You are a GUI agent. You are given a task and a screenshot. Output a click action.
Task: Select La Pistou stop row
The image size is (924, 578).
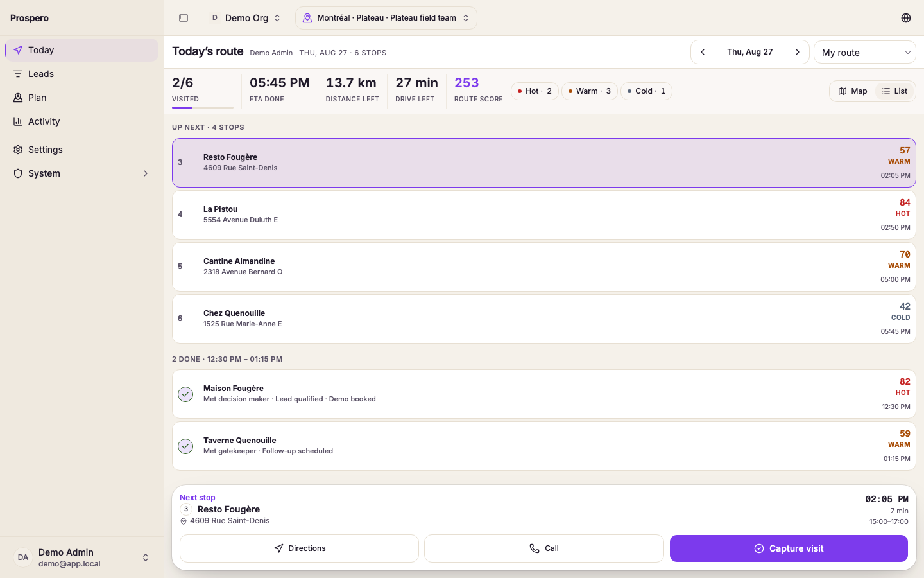(x=544, y=215)
